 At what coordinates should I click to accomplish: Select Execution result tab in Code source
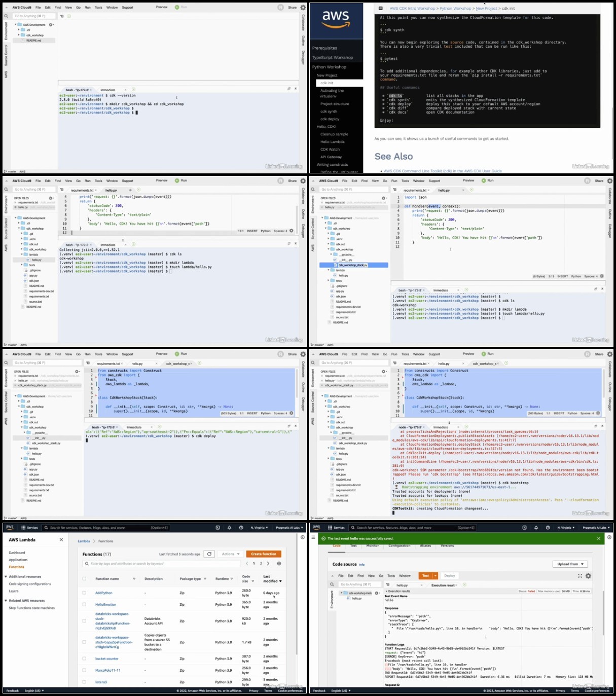(443, 585)
